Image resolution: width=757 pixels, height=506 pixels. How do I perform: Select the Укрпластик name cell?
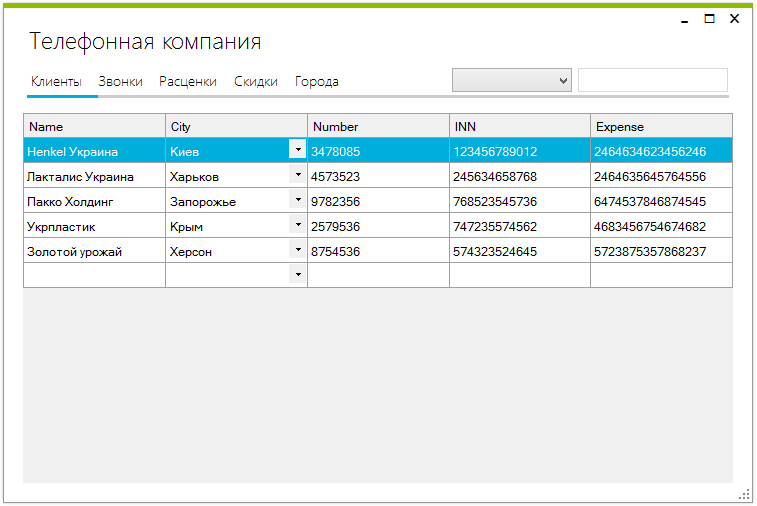point(95,226)
